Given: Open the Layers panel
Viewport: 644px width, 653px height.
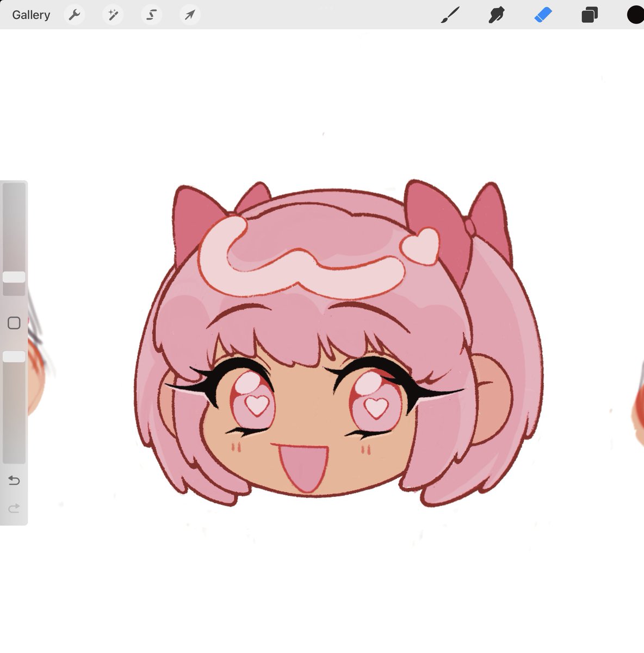Looking at the screenshot, I should (590, 15).
